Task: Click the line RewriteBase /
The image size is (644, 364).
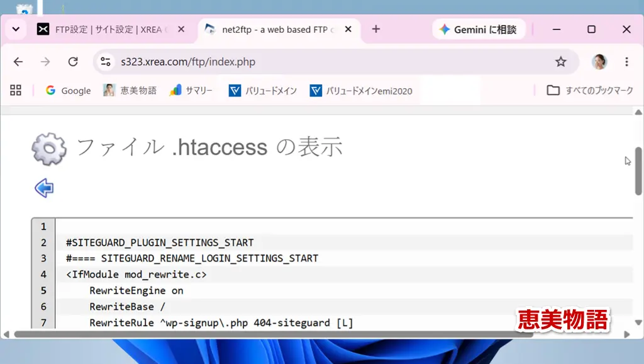Action: click(127, 307)
